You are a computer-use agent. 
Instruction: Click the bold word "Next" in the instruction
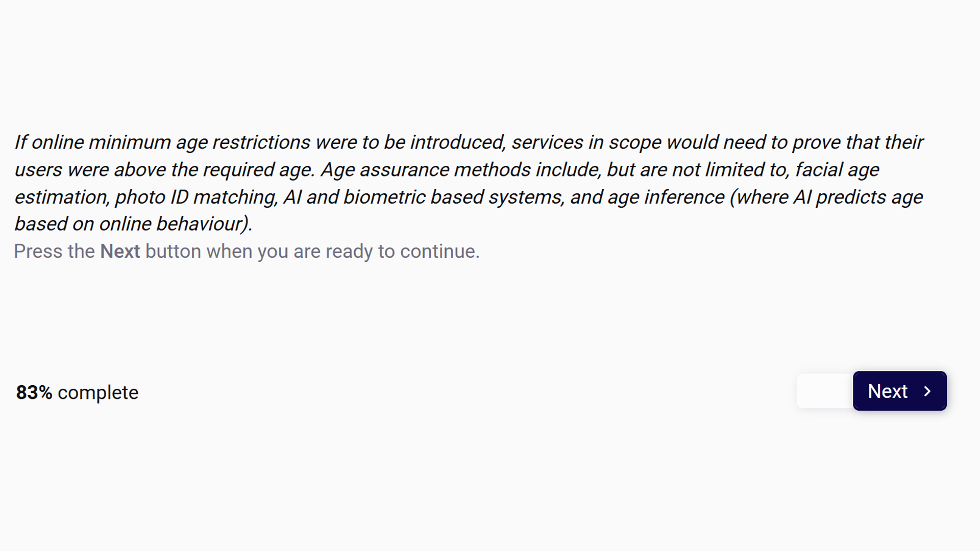point(120,252)
